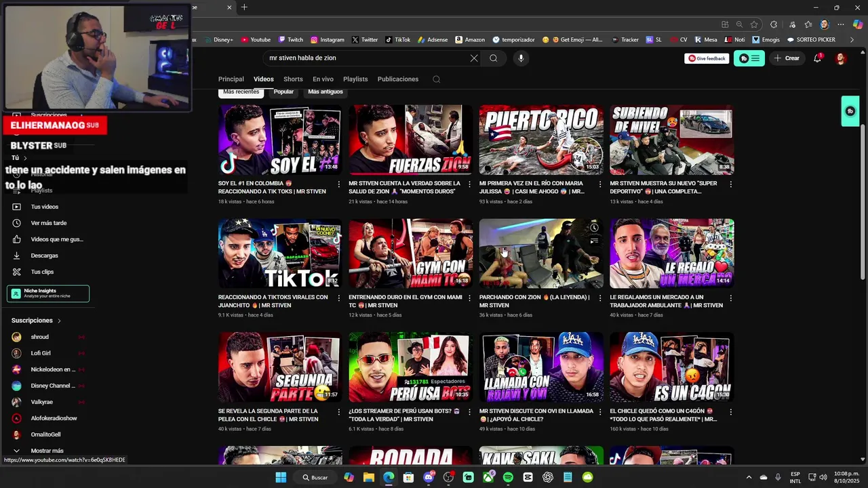Image resolution: width=868 pixels, height=488 pixels.
Task: Switch to the Shorts channel tab
Action: [x=293, y=79]
